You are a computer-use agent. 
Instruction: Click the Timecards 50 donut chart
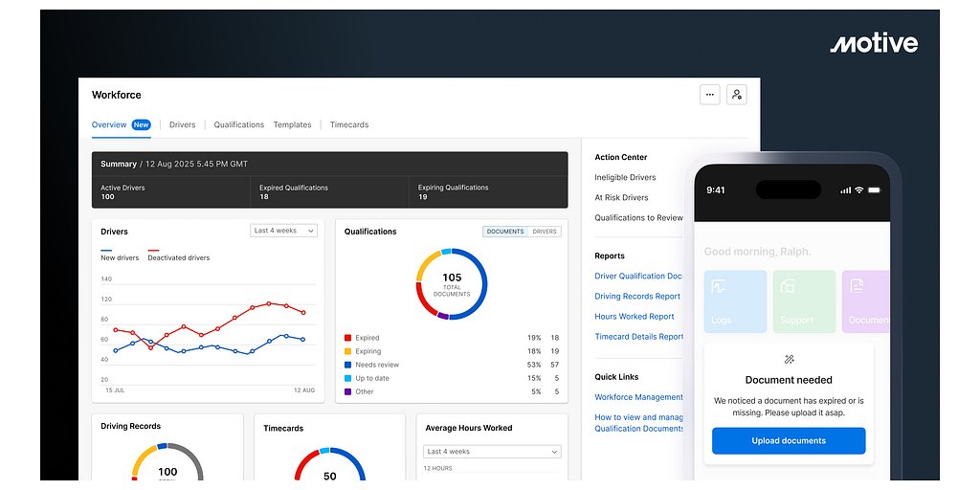pyautogui.click(x=330, y=464)
